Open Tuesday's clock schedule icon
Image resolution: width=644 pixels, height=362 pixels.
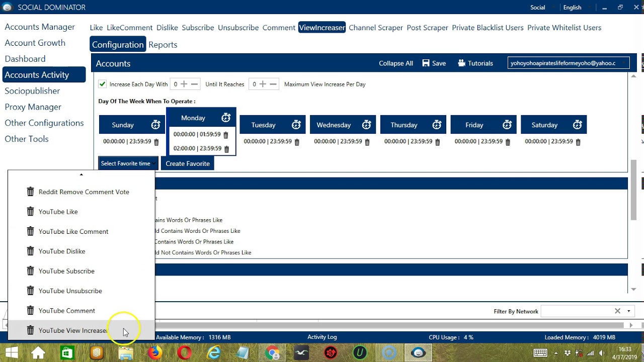pyautogui.click(x=296, y=125)
